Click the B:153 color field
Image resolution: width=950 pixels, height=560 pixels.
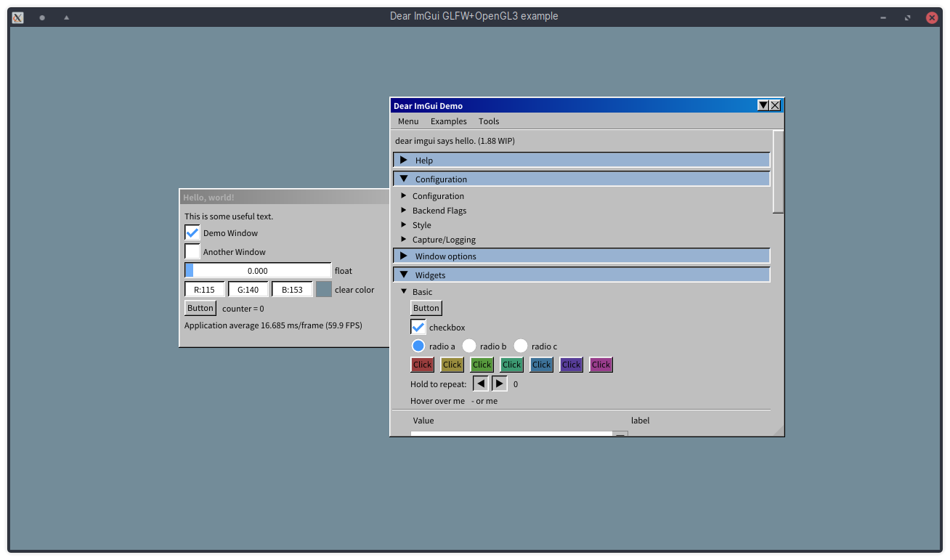pyautogui.click(x=292, y=289)
